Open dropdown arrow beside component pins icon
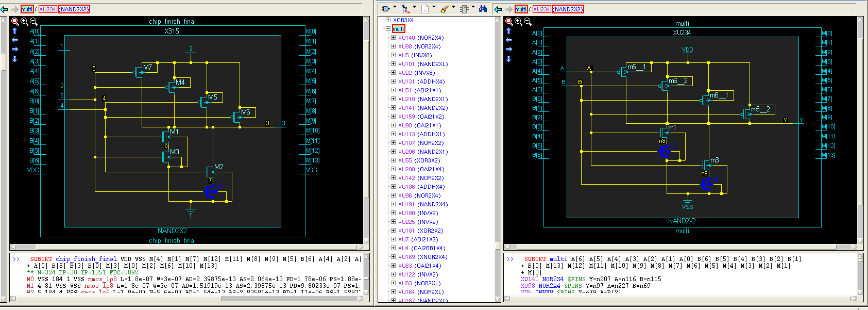The height and width of the screenshot is (310, 868). (473, 7)
